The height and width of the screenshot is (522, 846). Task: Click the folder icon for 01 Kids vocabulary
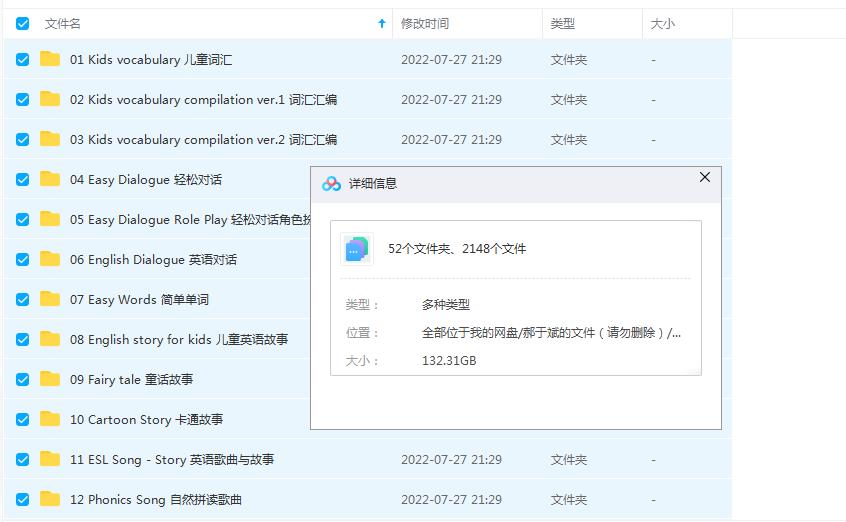click(x=50, y=59)
